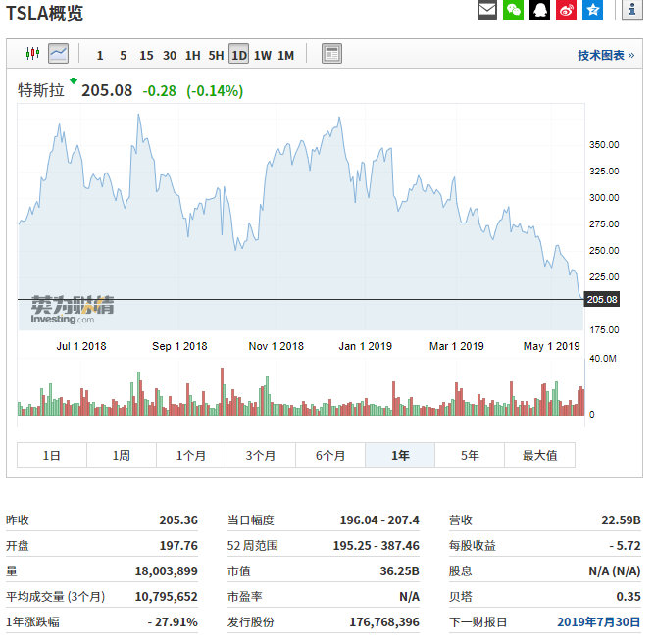Set chart interval to 15 minutes
Image resolution: width=654 pixels, height=644 pixels.
[146, 55]
